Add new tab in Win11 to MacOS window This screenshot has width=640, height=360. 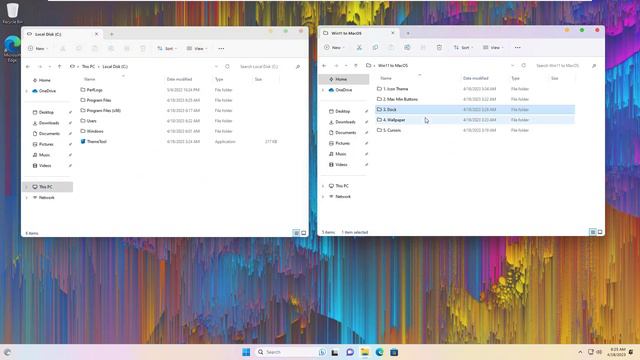tap(408, 33)
